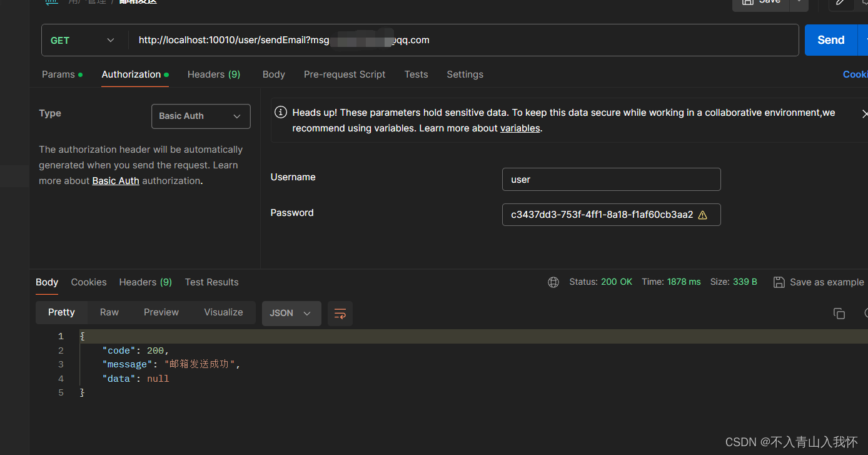The width and height of the screenshot is (868, 455).
Task: Open the variables link in the banner
Action: point(520,128)
